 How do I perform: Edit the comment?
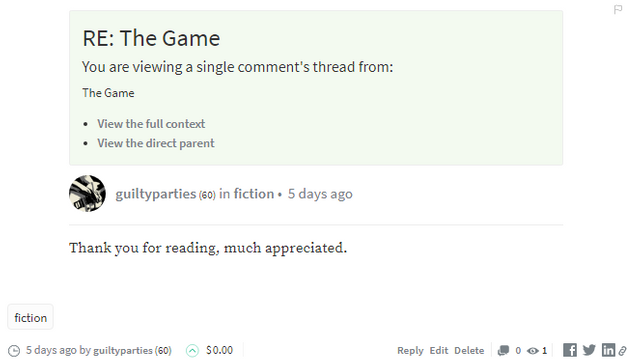pos(439,351)
